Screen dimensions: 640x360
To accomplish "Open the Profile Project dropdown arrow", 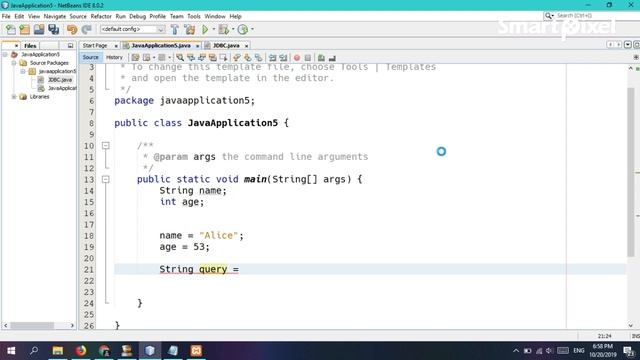I will (252, 29).
